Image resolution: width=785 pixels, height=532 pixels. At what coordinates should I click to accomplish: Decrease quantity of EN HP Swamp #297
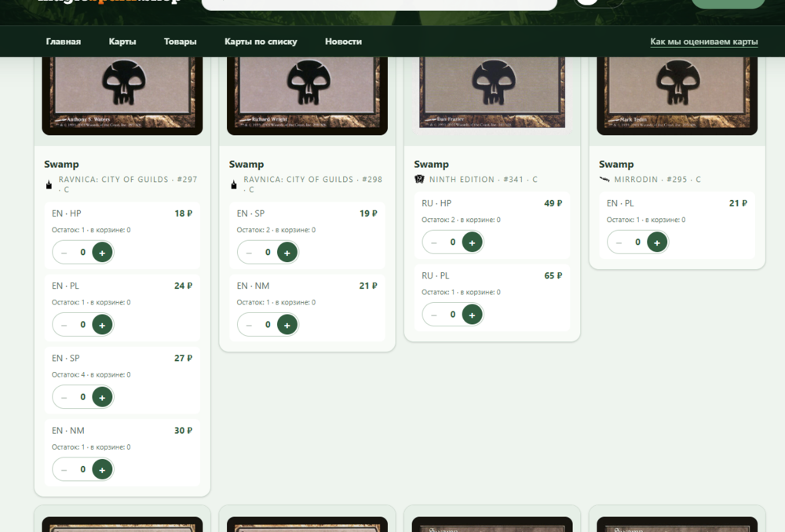[x=64, y=253]
